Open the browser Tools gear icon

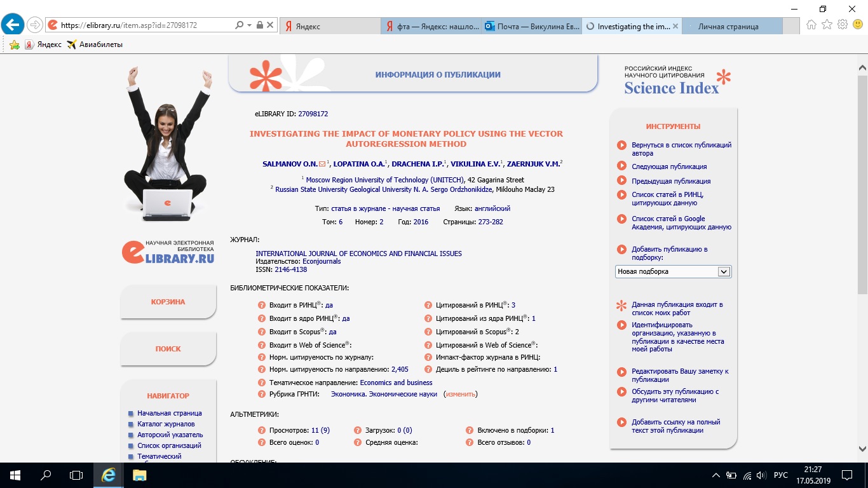click(843, 25)
